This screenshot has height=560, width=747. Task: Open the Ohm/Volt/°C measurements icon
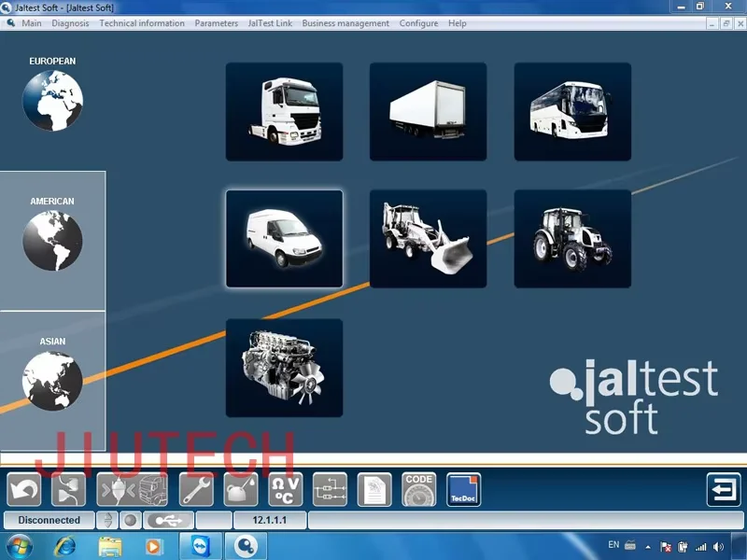coord(286,489)
